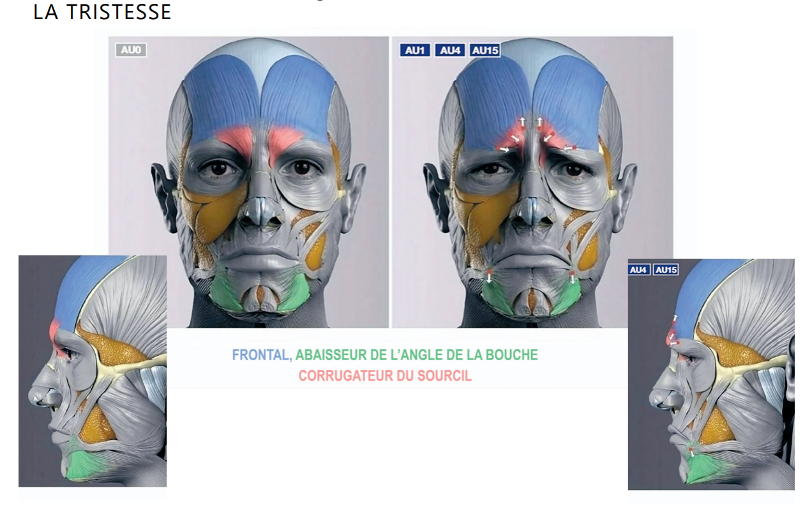The image size is (812, 511).
Task: Click AU4 badge on right profile image
Action: pos(640,270)
